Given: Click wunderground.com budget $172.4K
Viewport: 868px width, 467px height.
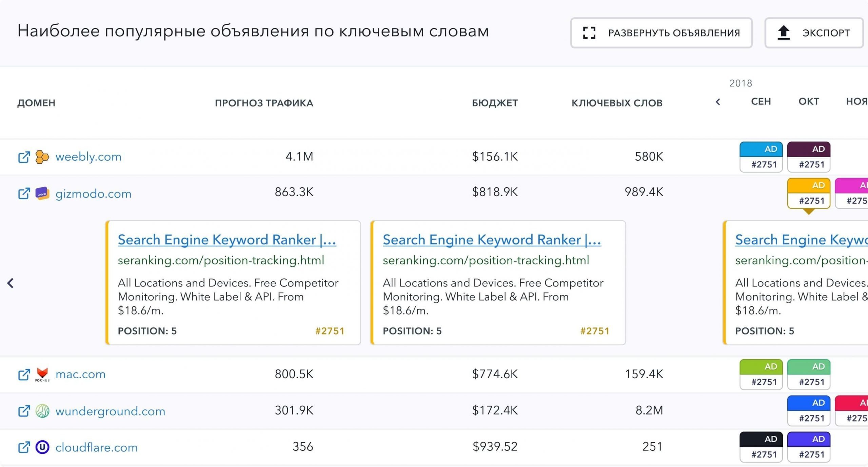Looking at the screenshot, I should pos(495,410).
